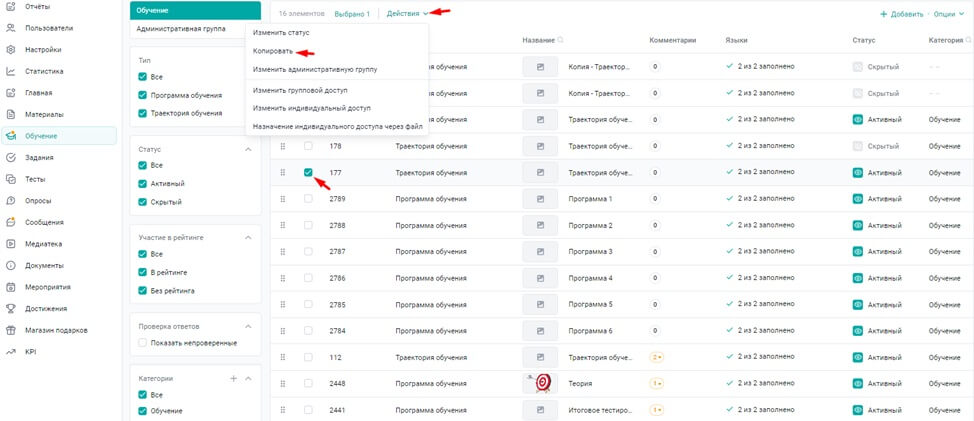This screenshot has height=421, width=974.
Task: Open the Траектория обучения link in row 177
Action: pyautogui.click(x=600, y=173)
